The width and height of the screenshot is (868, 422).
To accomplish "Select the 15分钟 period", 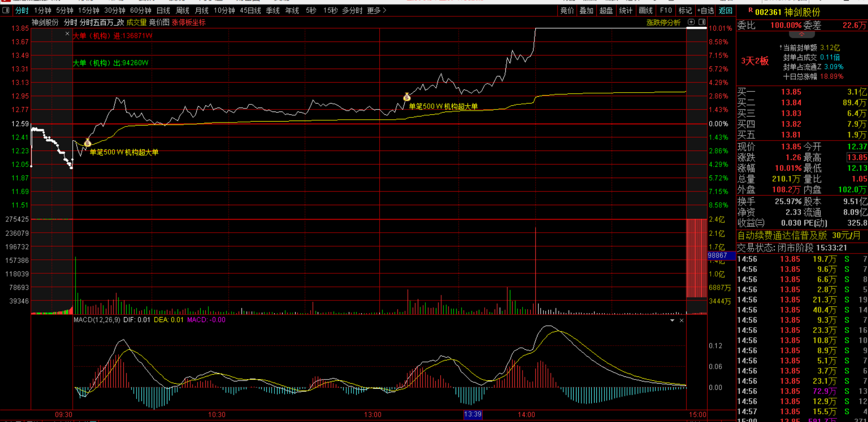I will [89, 10].
